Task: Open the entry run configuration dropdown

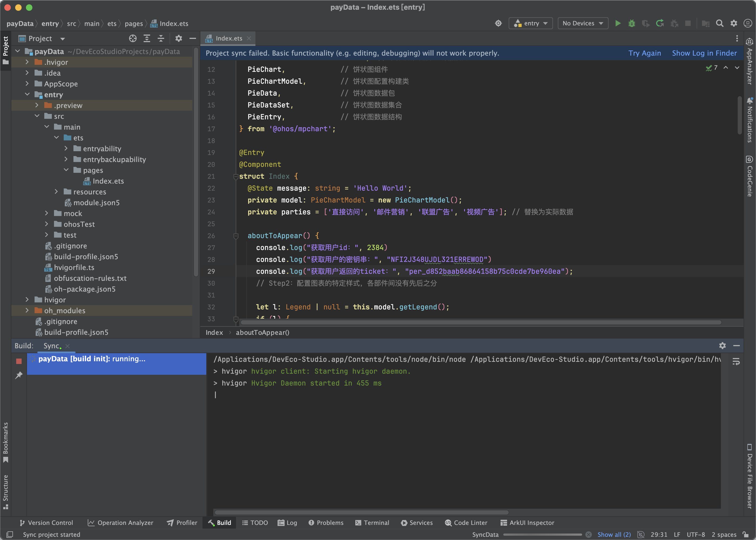Action: (x=531, y=23)
